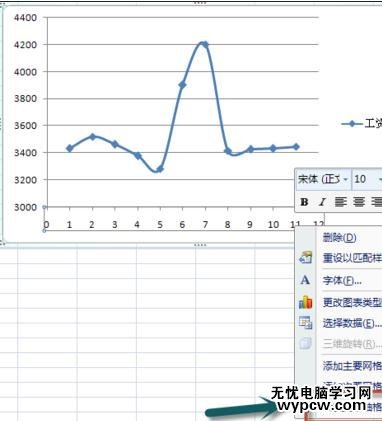The width and height of the screenshot is (382, 421).
Task: Click the font A icon in menu
Action: [x=305, y=280]
